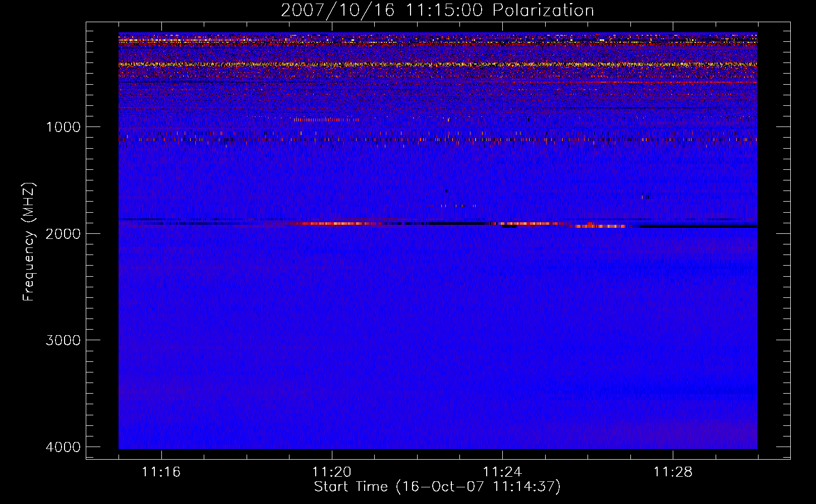Select the 'Start Time (16-Oct-07 11:14:37)' label
816x504 pixels.
click(x=437, y=487)
